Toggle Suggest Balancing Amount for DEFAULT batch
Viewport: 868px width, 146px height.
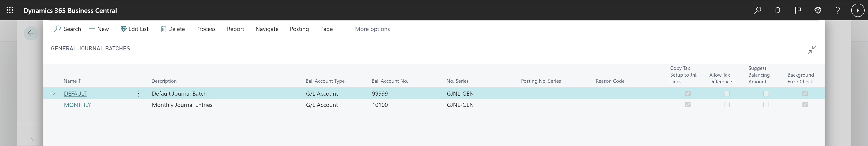[766, 93]
